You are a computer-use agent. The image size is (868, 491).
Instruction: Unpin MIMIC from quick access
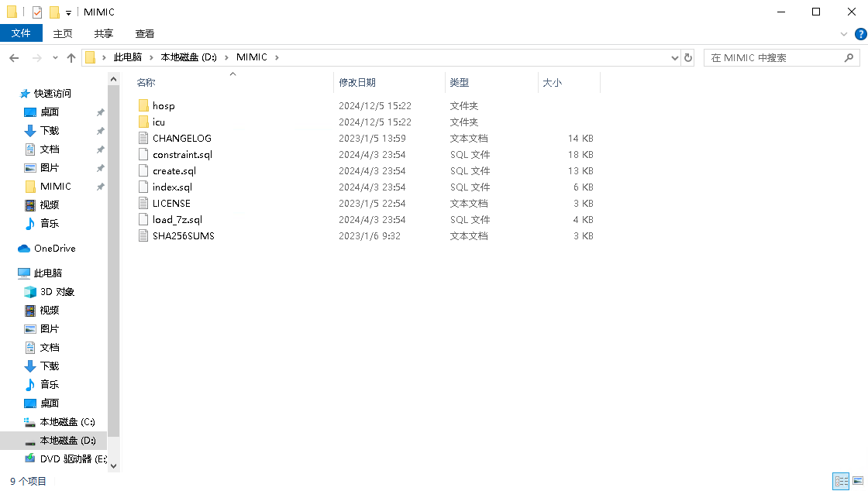coord(100,187)
